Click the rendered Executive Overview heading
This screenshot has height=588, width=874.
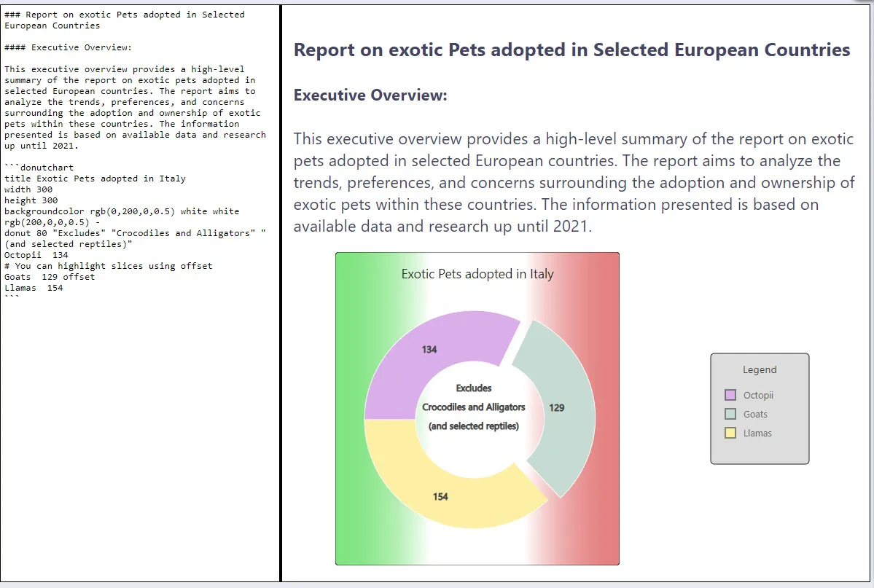tap(371, 95)
